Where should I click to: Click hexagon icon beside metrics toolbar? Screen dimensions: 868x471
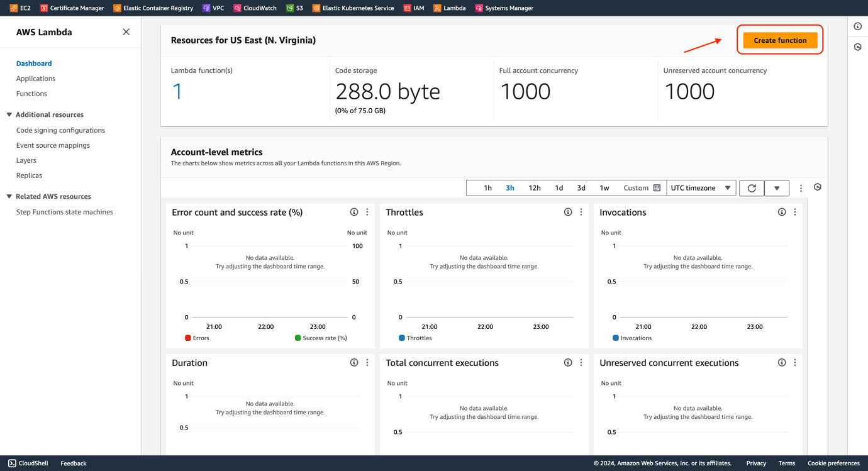[x=818, y=187]
